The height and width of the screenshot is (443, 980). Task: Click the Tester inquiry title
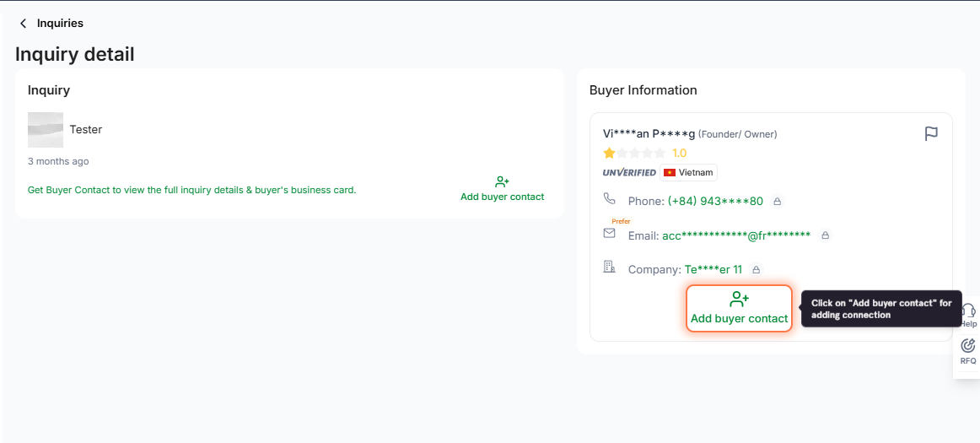86,130
